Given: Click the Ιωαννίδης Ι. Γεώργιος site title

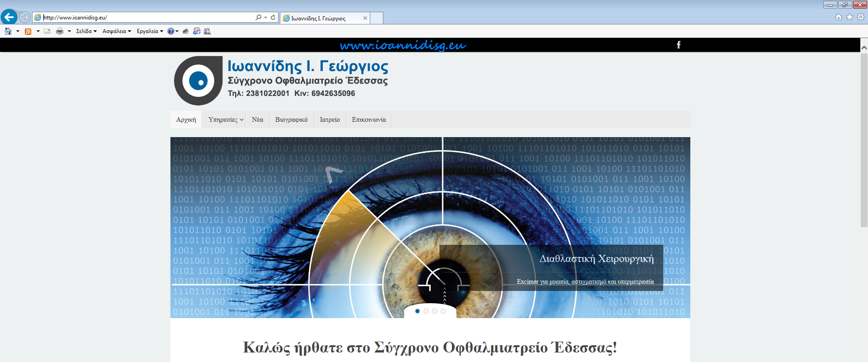Looking at the screenshot, I should click(308, 66).
